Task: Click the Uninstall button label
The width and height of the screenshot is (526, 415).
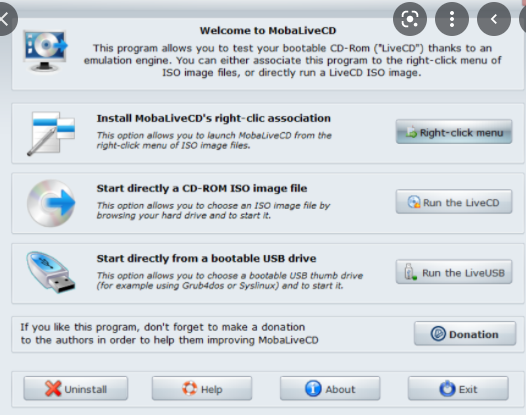Action: click(86, 389)
